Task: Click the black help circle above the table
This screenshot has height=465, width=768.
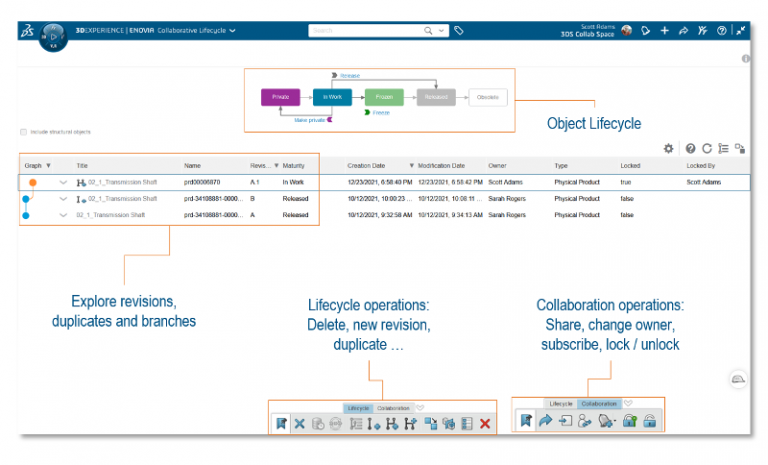Action: pos(691,148)
